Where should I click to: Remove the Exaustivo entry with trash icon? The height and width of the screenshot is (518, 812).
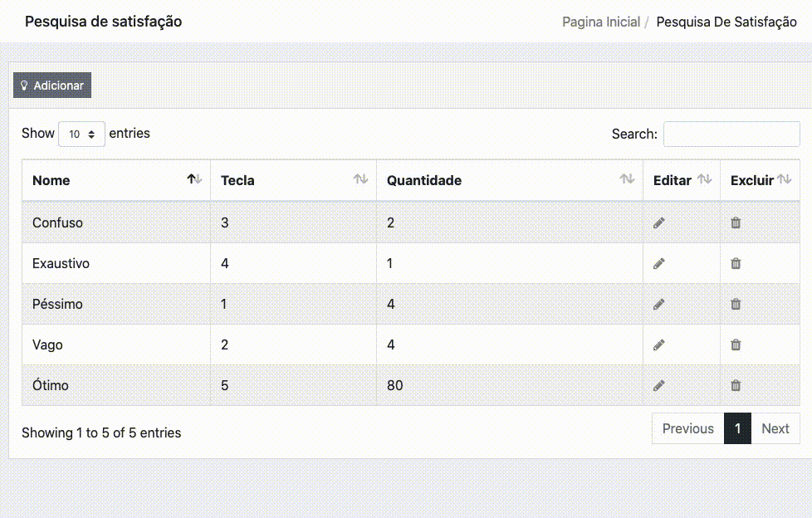tap(735, 263)
